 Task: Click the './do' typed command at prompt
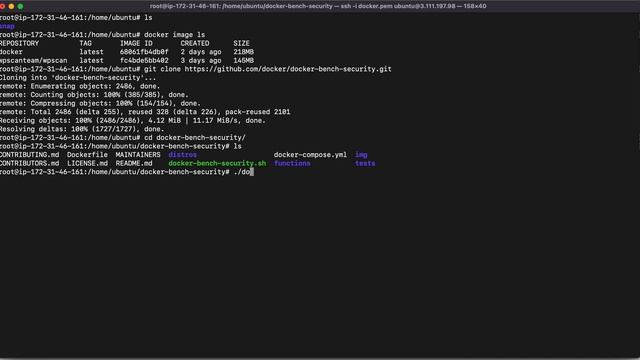point(242,172)
